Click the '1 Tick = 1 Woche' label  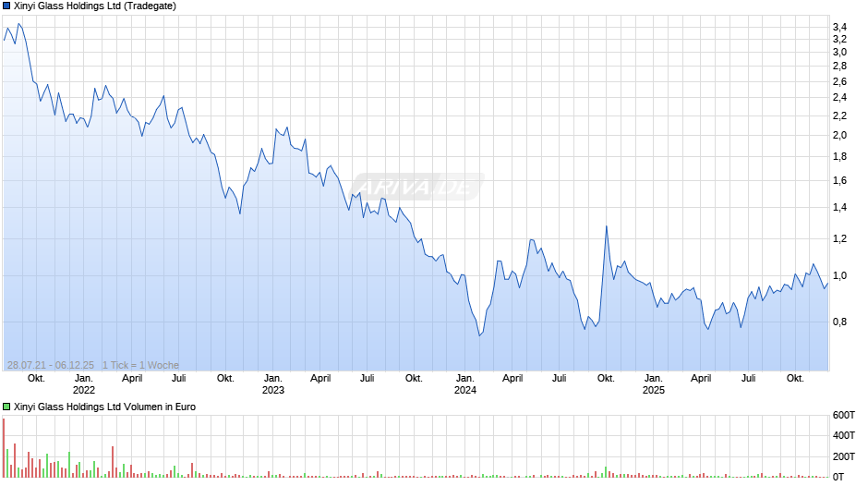click(140, 365)
